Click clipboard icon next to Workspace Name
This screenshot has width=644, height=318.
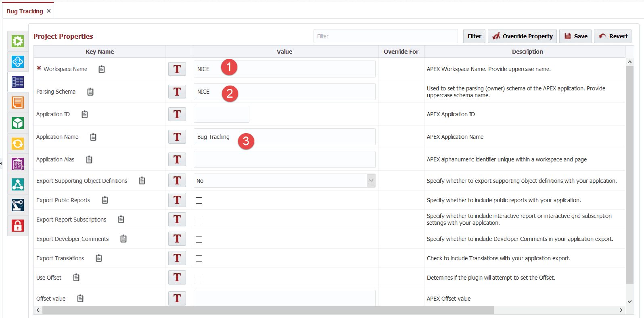click(102, 69)
